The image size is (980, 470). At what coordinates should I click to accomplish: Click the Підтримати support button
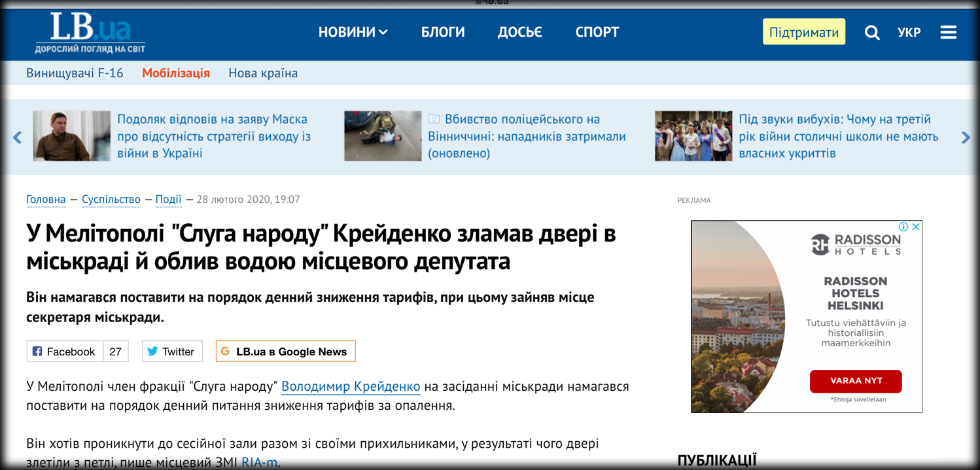click(x=804, y=32)
